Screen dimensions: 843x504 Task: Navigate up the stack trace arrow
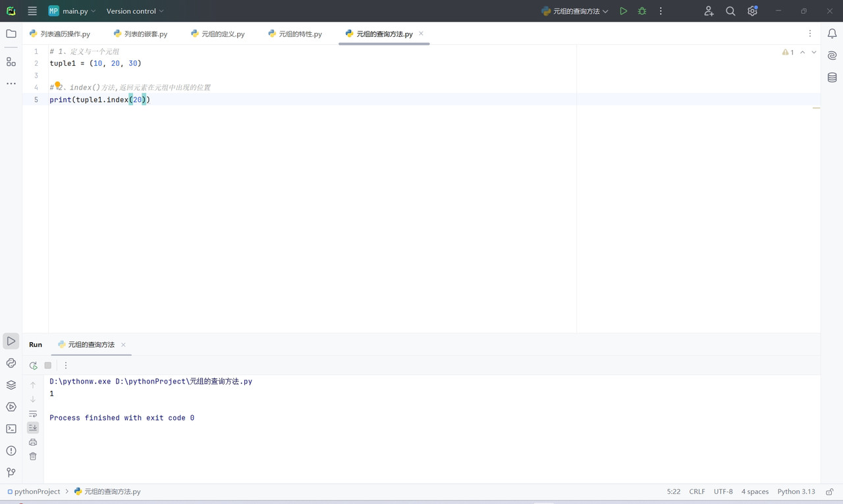coord(33,385)
